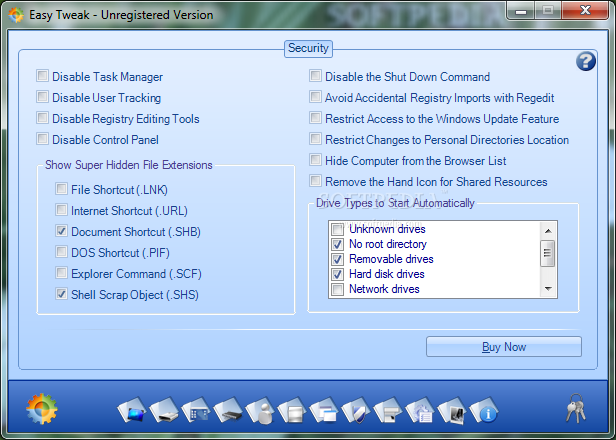This screenshot has width=616, height=440.
Task: Open the silver panel tweaks category icon
Action: coord(292,411)
